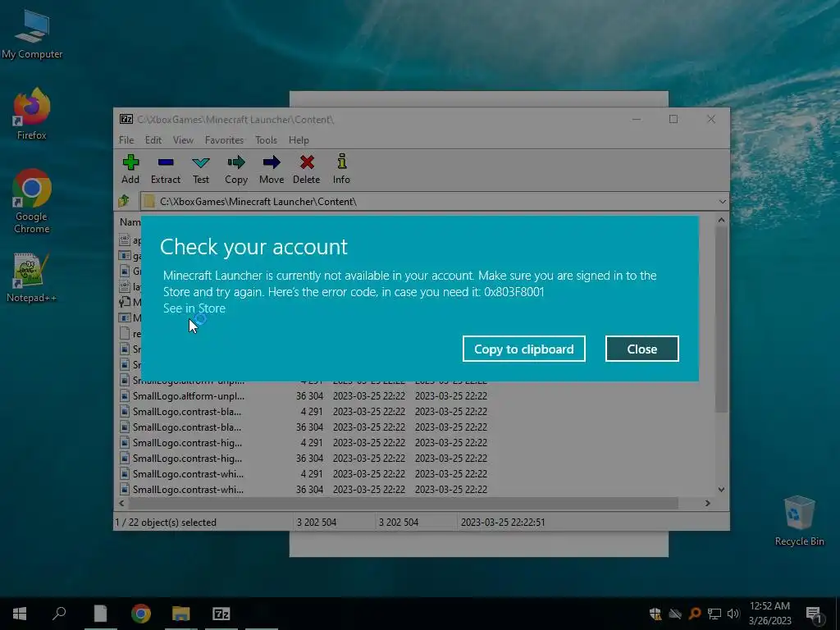Click the scroll down arrow of file list
This screenshot has width=840, height=630.
pos(722,489)
